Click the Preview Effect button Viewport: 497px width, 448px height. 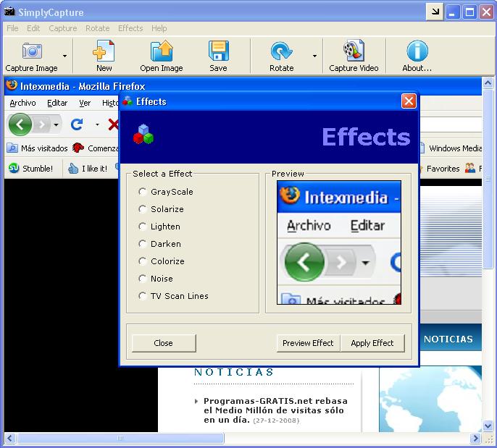[308, 343]
